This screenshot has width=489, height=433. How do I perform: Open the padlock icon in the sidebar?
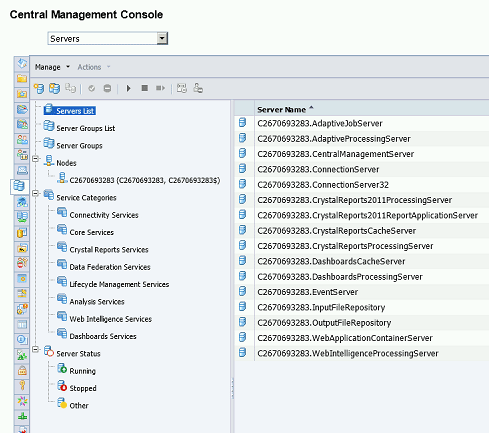pyautogui.click(x=22, y=370)
